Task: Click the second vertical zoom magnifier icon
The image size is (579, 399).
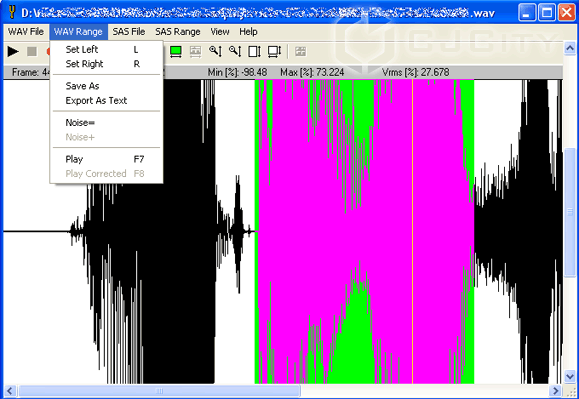Action: pos(235,51)
